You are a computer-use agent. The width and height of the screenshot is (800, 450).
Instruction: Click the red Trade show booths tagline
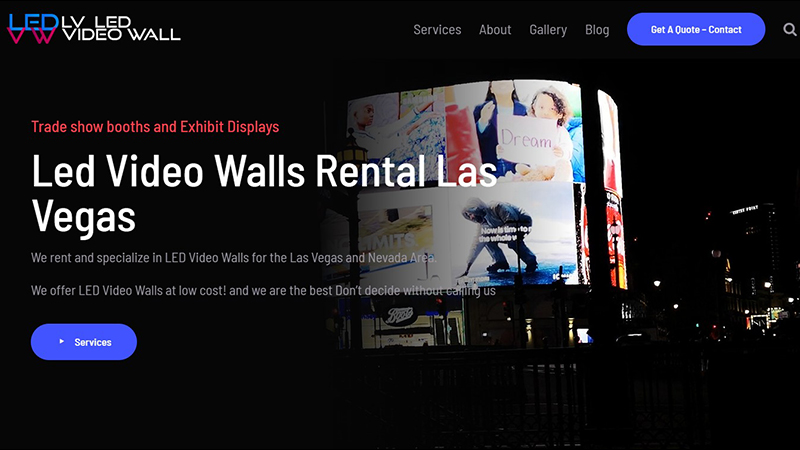[x=155, y=127]
